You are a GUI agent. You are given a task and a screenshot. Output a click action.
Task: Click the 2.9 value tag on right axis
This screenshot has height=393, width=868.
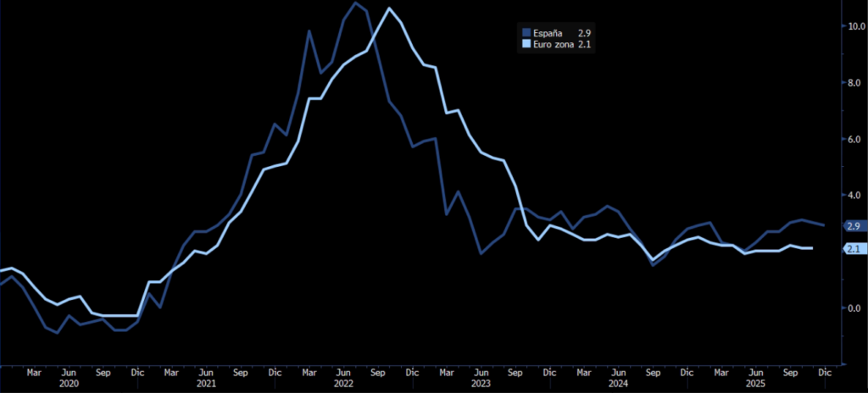coord(854,226)
